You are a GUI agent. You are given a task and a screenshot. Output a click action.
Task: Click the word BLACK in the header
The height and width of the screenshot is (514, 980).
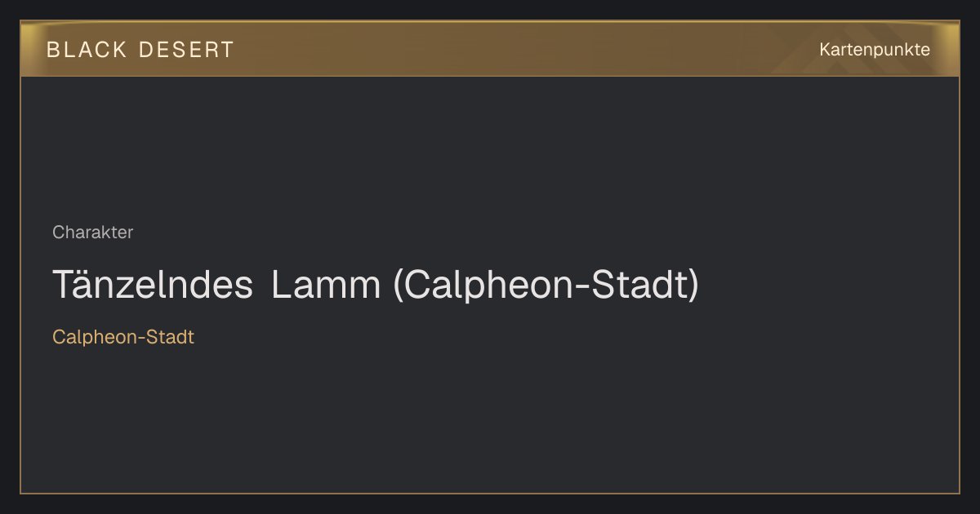87,50
